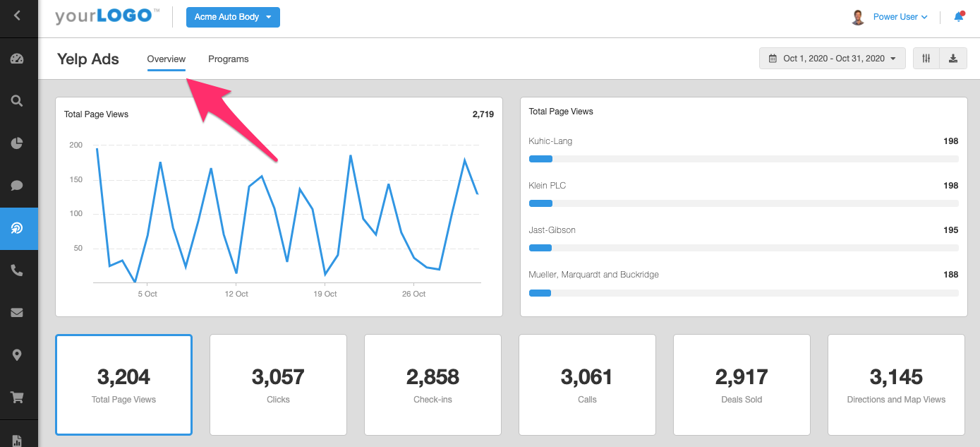The height and width of the screenshot is (447, 980).
Task: Click the Kuhic-Lang page views progress bar
Action: (743, 159)
